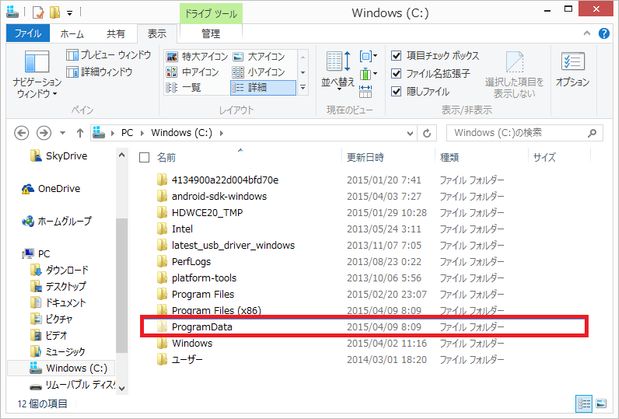Select Documents (ドキュメント) in navigation pane

58,303
